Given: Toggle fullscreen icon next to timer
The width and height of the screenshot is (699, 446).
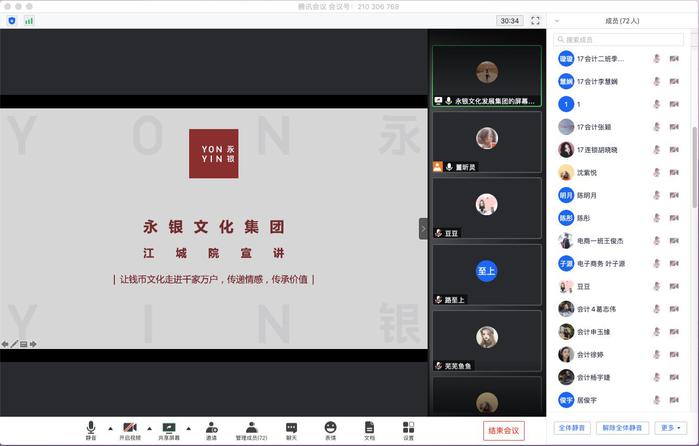Looking at the screenshot, I should (535, 20).
